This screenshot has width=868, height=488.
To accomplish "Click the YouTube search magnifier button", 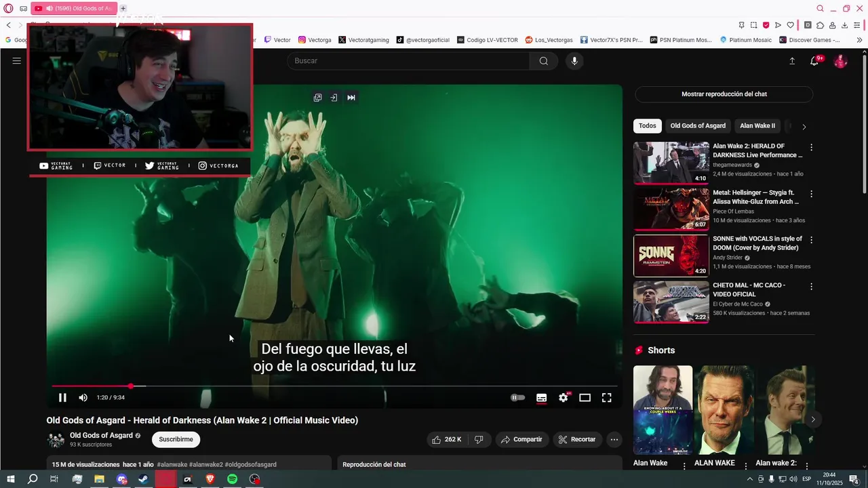I will 544,61.
